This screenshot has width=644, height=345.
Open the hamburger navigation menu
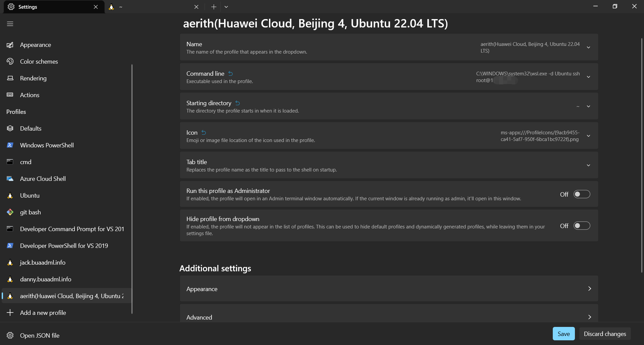click(x=10, y=24)
